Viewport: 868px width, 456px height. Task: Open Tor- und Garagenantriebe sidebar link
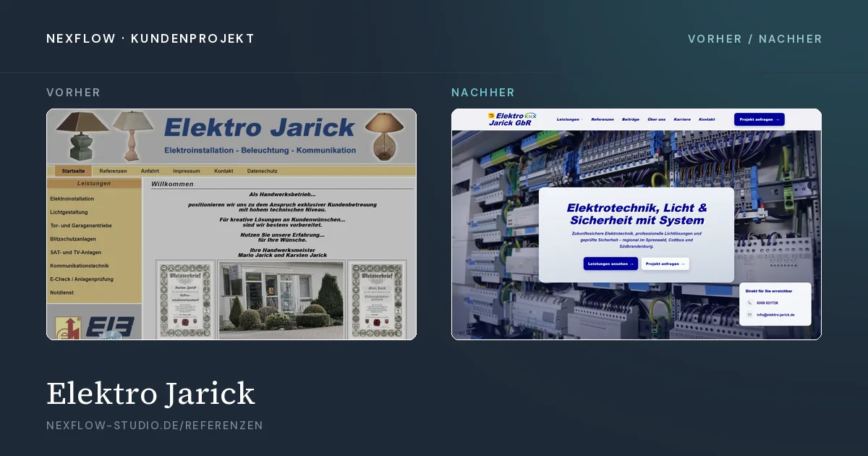pyautogui.click(x=81, y=225)
